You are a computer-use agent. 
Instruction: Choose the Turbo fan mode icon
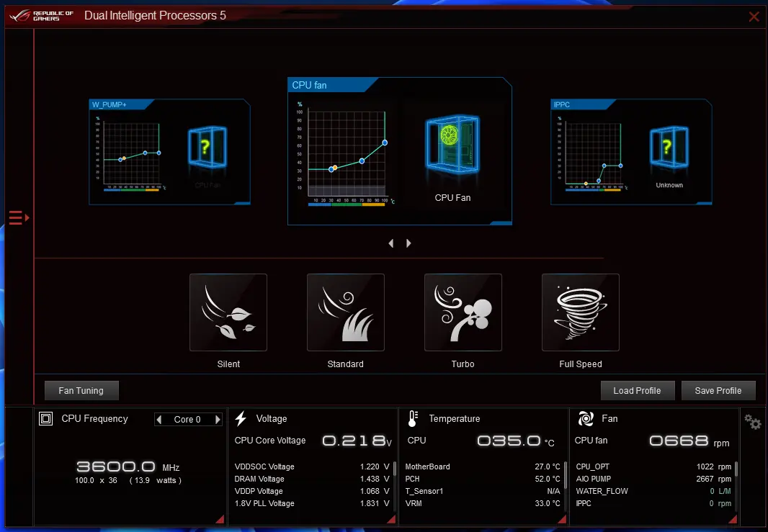click(x=463, y=312)
